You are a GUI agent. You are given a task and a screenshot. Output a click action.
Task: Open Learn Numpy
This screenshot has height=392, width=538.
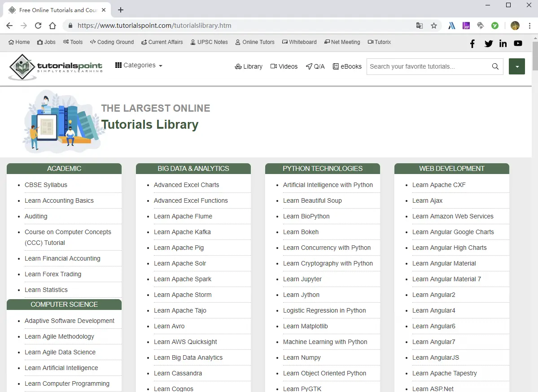tap(302, 357)
